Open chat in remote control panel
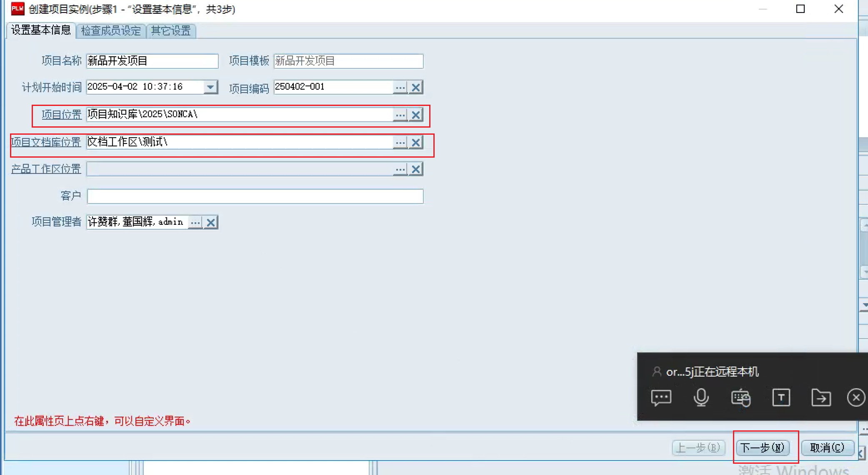Screen dimensions: 868x475 pos(661,397)
